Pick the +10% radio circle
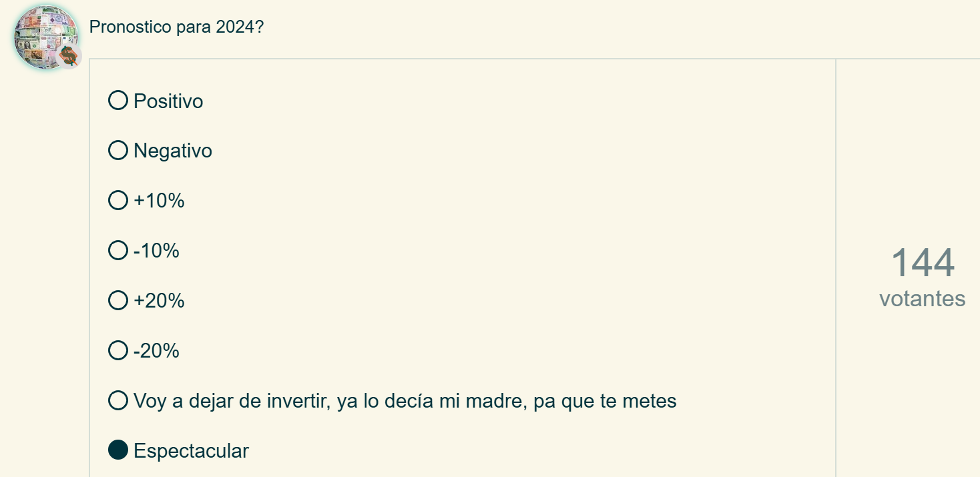Image resolution: width=980 pixels, height=477 pixels. pos(118,200)
